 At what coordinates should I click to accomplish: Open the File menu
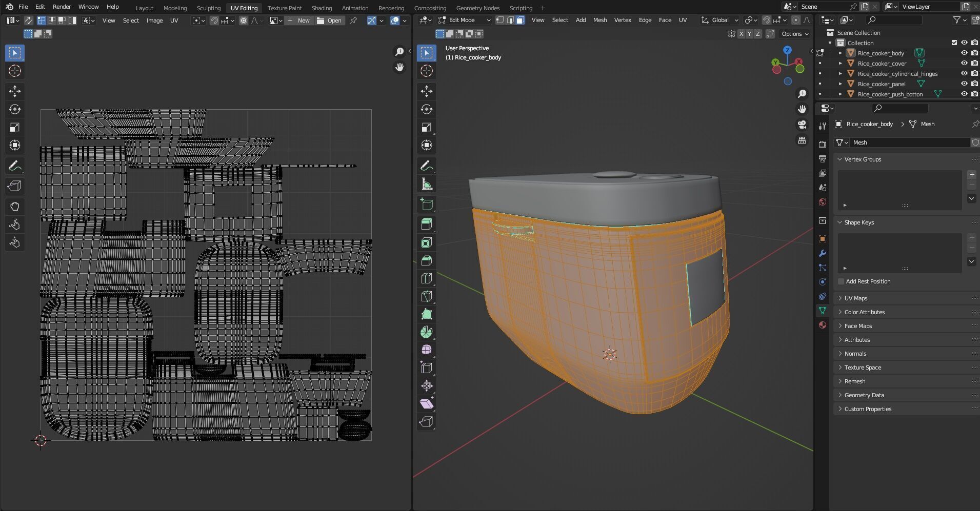tap(23, 7)
